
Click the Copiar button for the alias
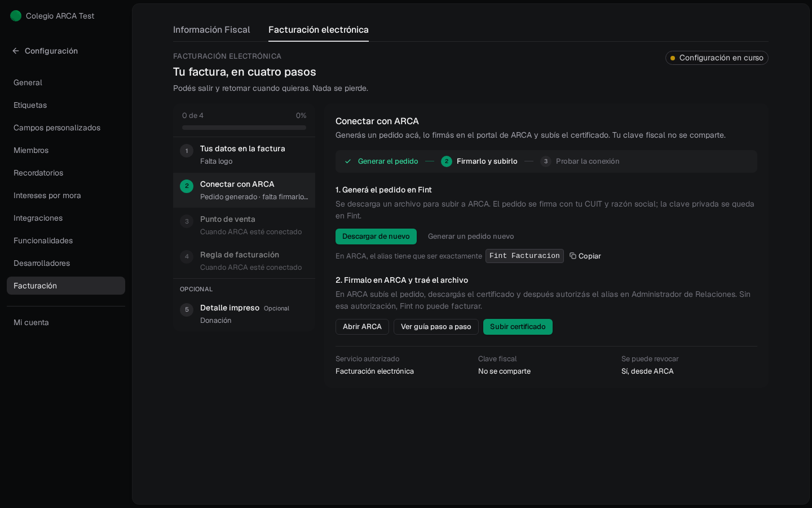(585, 256)
